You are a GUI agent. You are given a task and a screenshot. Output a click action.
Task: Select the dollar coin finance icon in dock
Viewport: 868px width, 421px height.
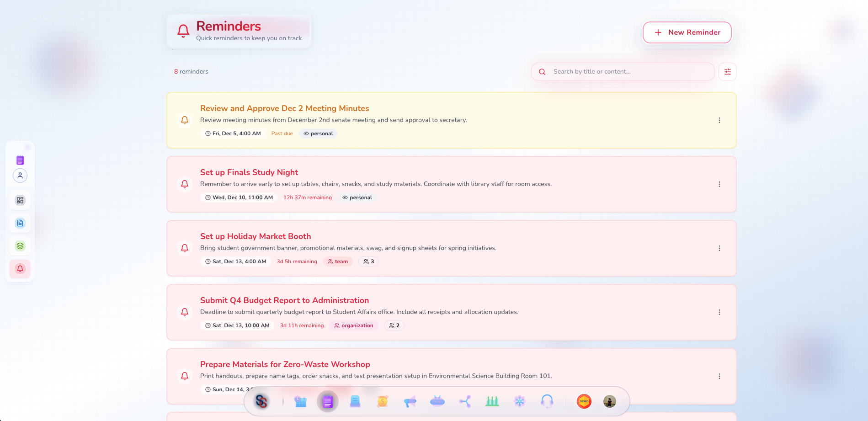click(x=383, y=401)
